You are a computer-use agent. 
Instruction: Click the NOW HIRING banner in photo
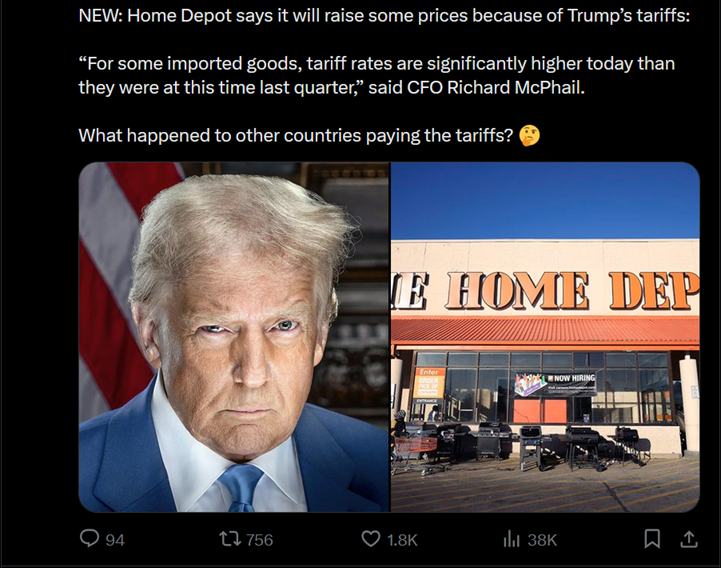556,384
